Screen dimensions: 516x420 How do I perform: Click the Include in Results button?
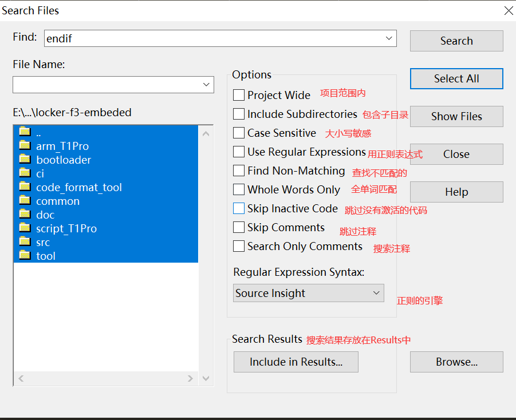pos(296,362)
